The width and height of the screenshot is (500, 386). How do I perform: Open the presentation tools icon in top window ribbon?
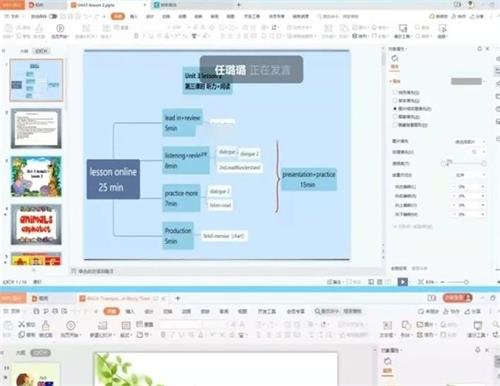[403, 28]
